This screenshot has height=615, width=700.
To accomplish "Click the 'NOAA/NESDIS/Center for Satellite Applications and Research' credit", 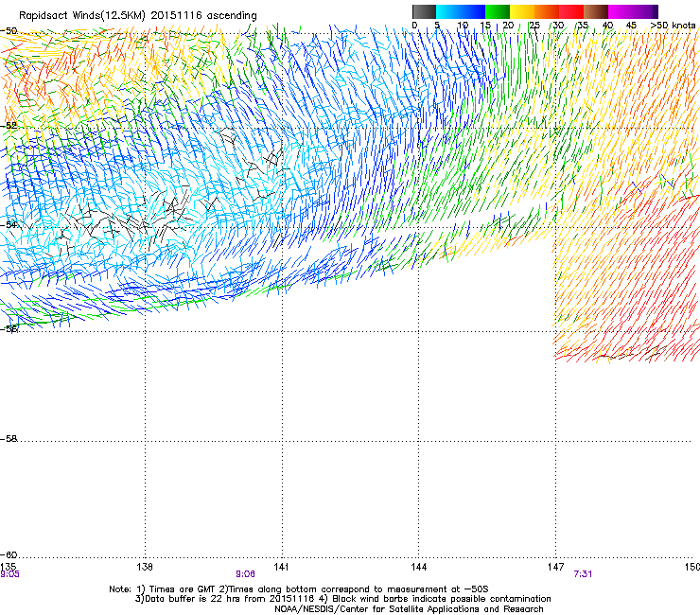I will click(409, 609).
